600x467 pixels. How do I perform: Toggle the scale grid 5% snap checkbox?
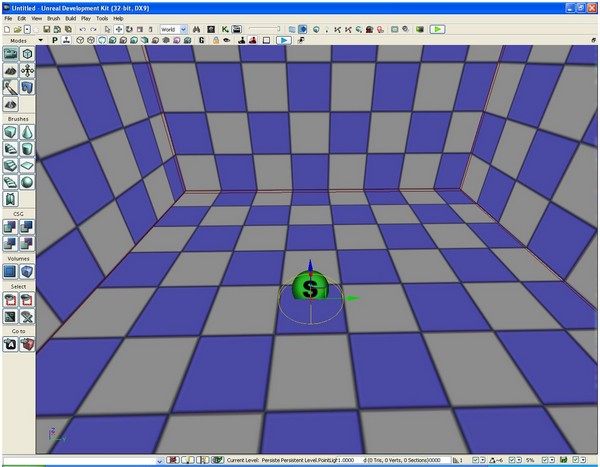point(545,460)
